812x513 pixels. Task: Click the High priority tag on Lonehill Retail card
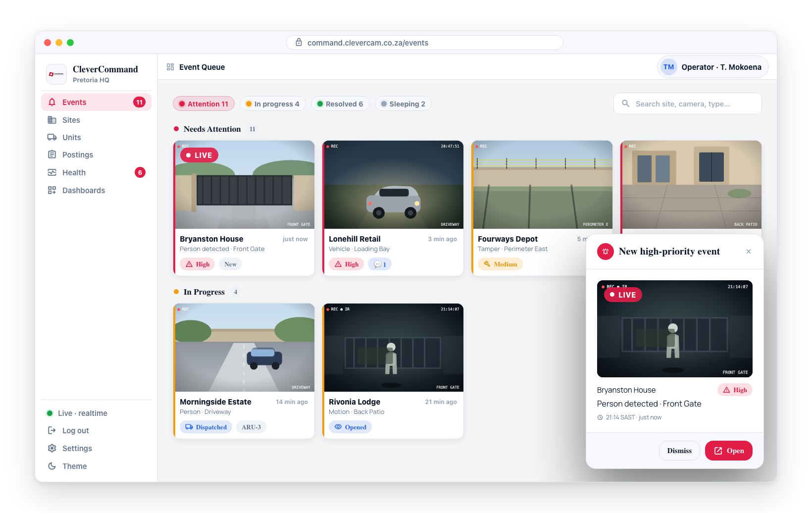pyautogui.click(x=347, y=264)
